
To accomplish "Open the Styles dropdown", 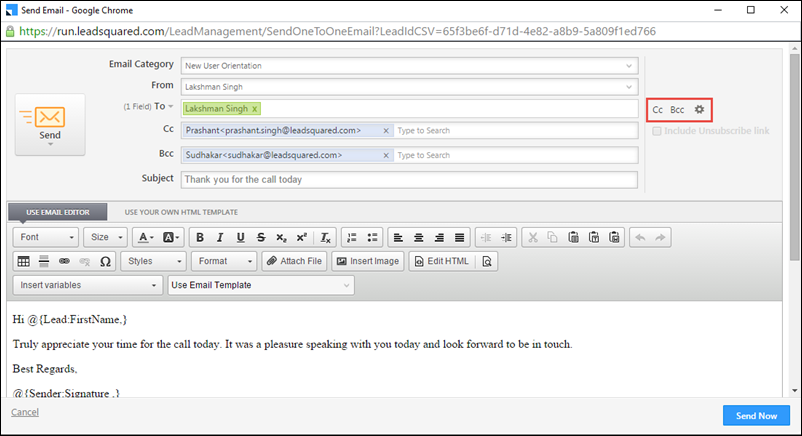I will coord(153,261).
